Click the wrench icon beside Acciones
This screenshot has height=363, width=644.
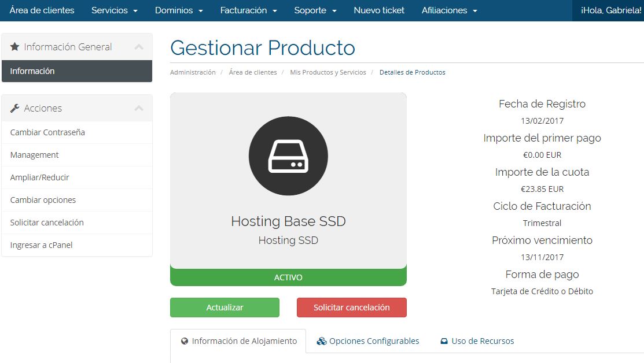click(15, 108)
